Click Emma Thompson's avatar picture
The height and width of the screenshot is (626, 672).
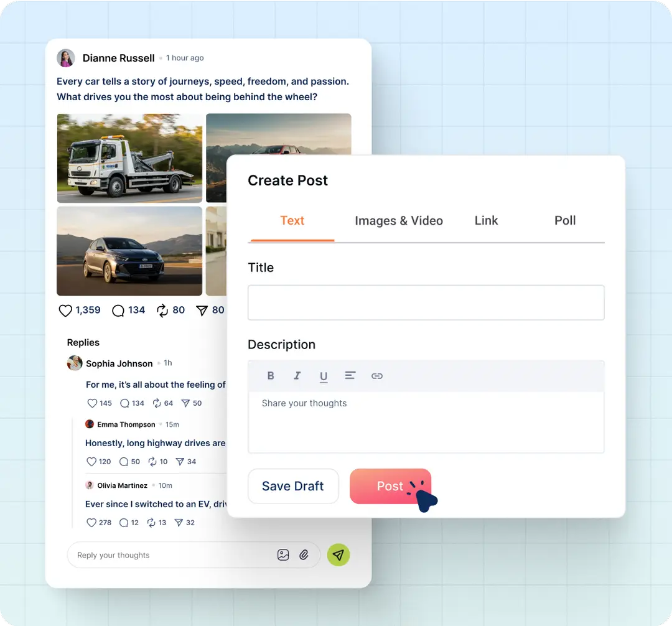point(89,424)
